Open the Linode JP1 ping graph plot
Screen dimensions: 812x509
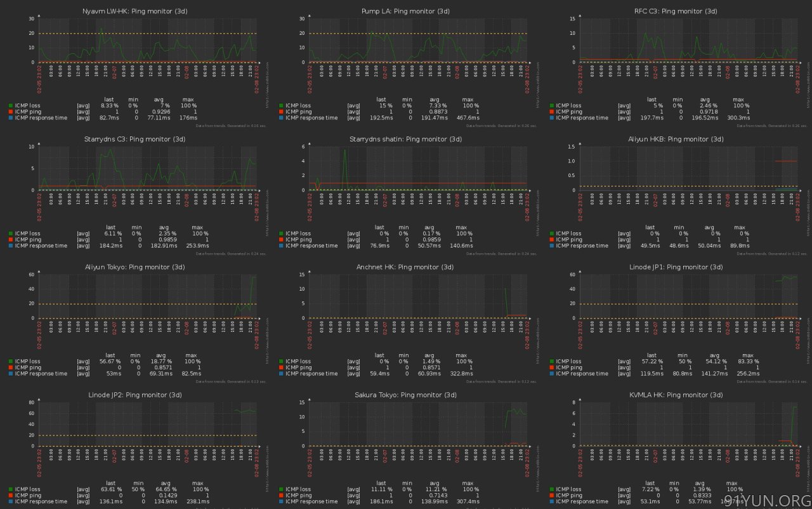click(x=688, y=296)
